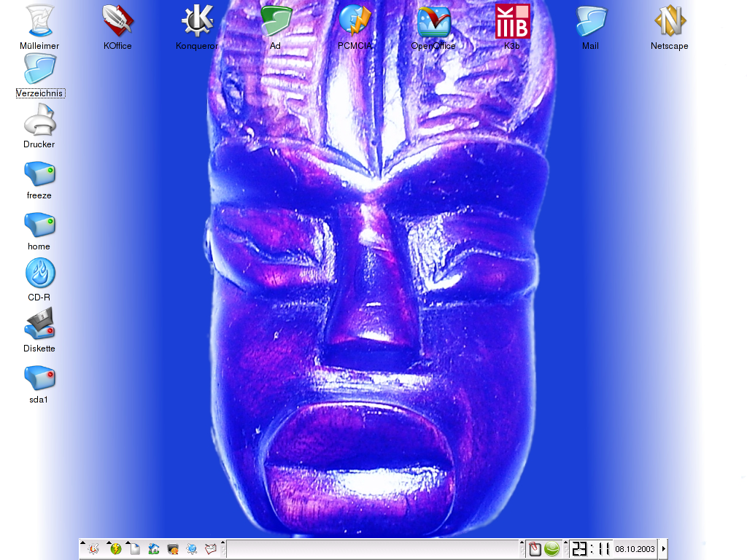Select the Verzeichnis folder icon
The width and height of the screenshot is (747, 560).
point(39,69)
